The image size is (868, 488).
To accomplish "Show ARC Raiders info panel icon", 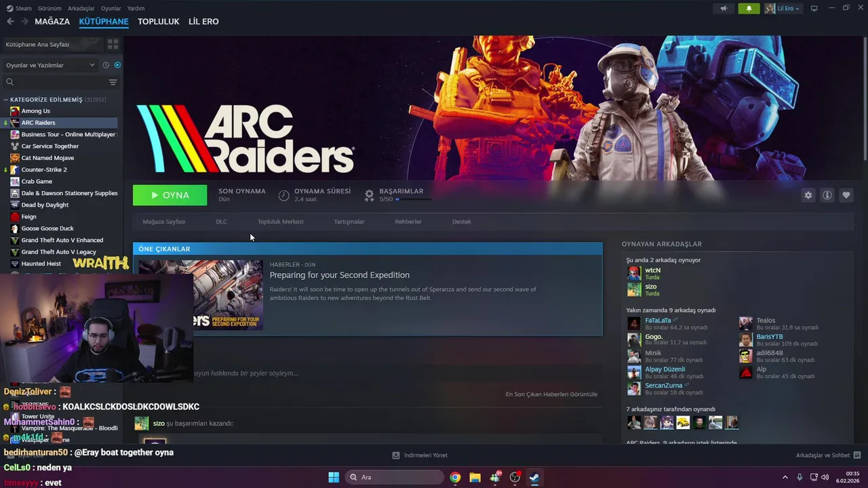I will (x=827, y=195).
